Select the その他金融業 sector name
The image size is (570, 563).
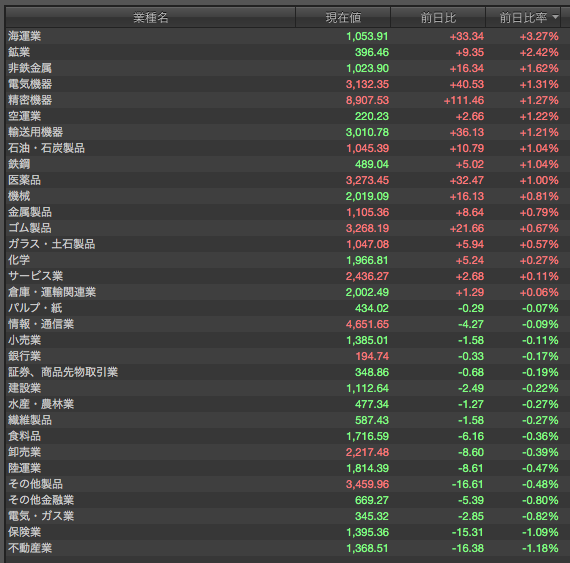(x=41, y=500)
